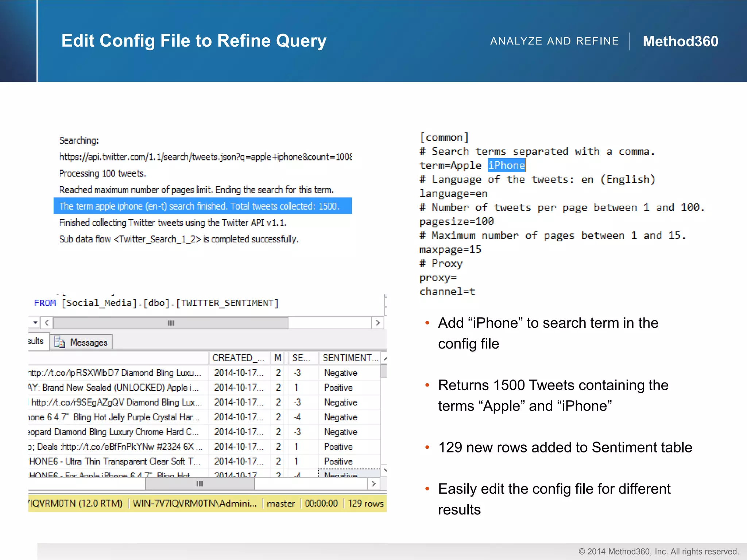Click the (12.0 RTM) server status entry
The width and height of the screenshot is (747, 560).
[76, 503]
